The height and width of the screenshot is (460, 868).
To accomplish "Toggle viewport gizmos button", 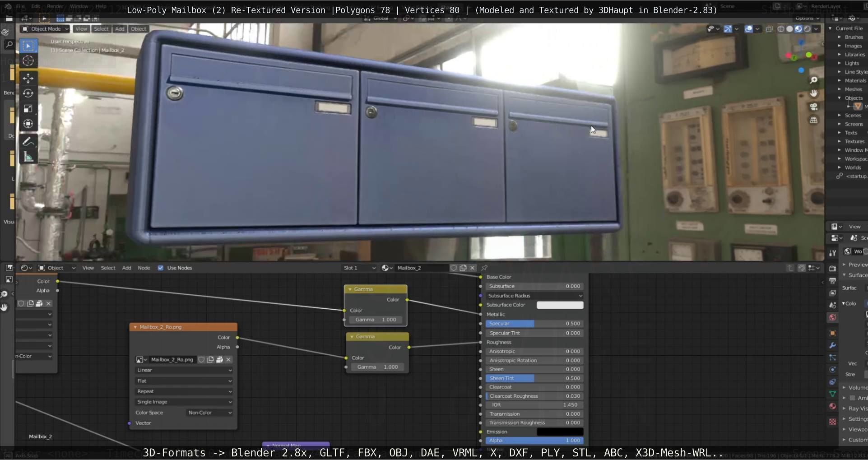I will [x=728, y=29].
